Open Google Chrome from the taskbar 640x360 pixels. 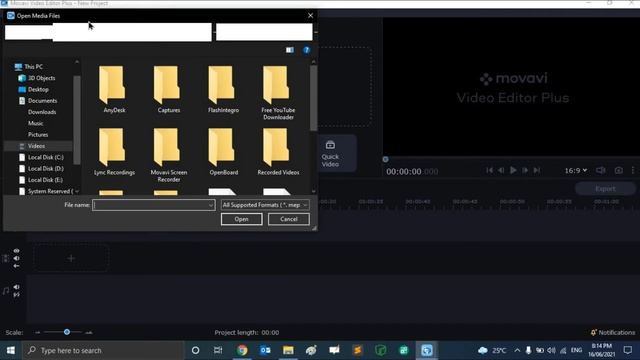[x=242, y=350]
